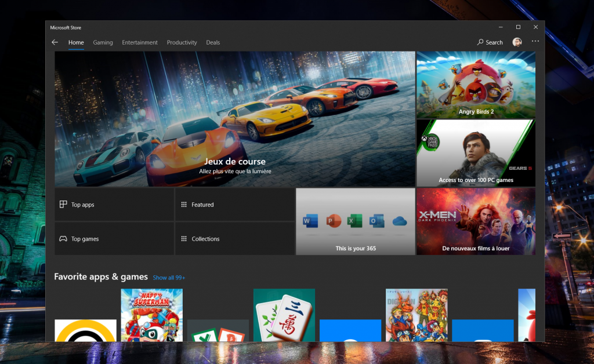Select the Mahjong tiles game thumbnail

click(x=284, y=315)
